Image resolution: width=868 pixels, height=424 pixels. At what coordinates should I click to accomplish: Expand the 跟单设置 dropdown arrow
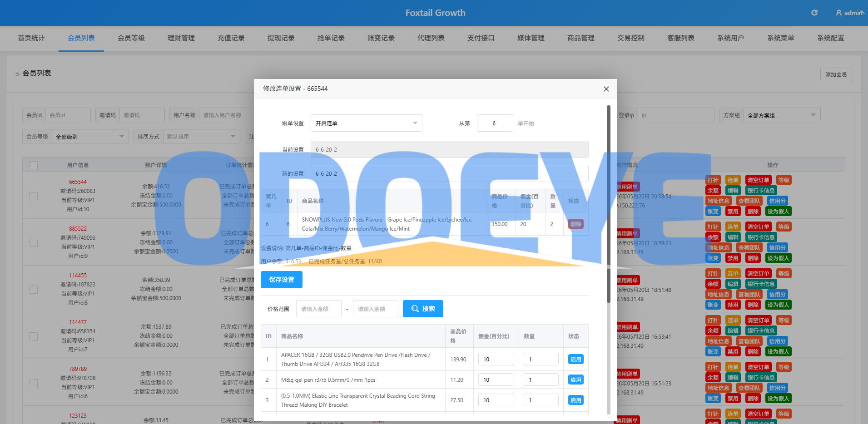pyautogui.click(x=415, y=123)
